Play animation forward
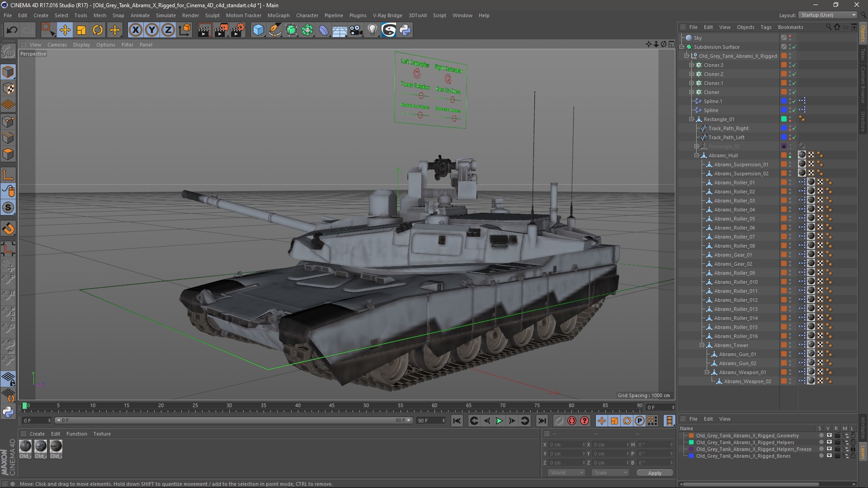 point(499,421)
